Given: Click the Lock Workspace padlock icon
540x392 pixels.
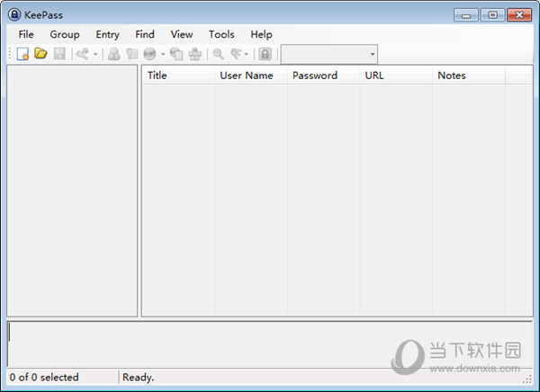Looking at the screenshot, I should pyautogui.click(x=265, y=54).
